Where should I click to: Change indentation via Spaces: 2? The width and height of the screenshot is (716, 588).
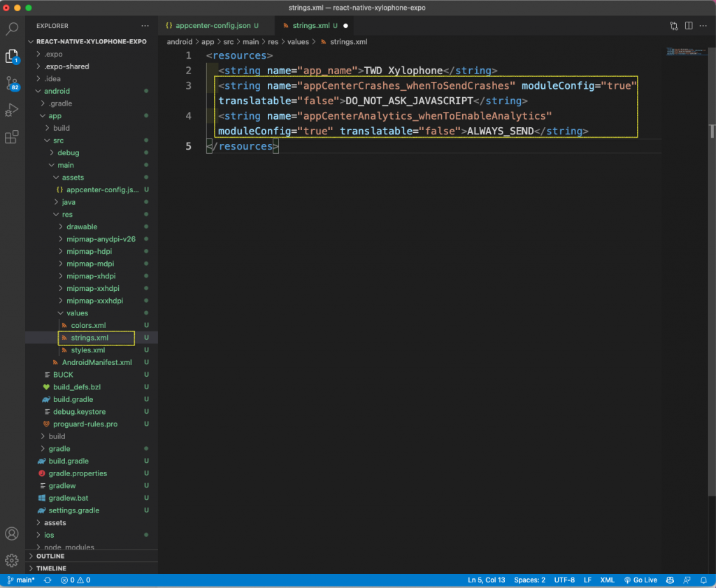click(529, 580)
